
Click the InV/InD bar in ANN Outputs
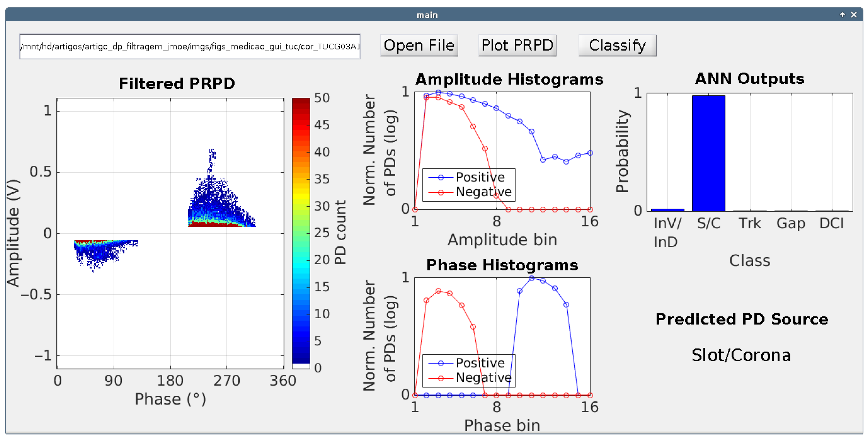tap(667, 210)
